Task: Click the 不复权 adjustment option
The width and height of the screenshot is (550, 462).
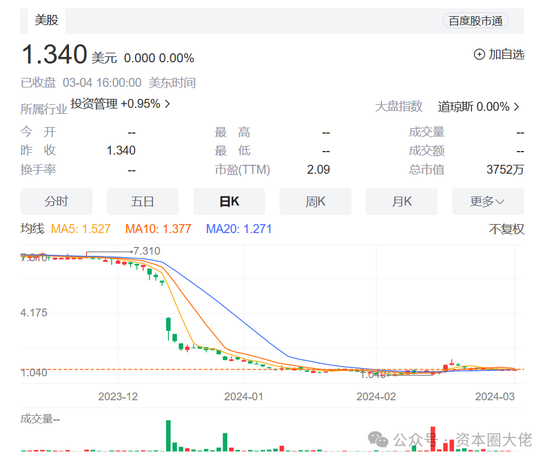Action: click(x=506, y=229)
